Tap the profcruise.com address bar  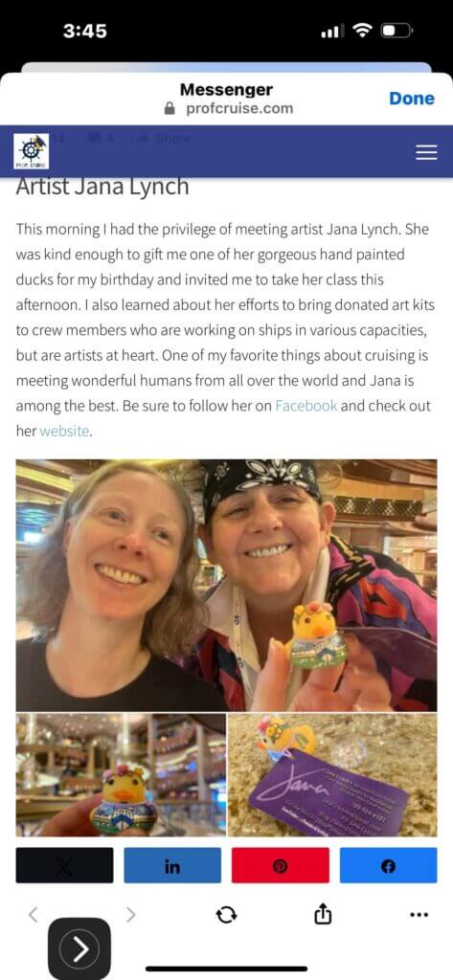(x=229, y=108)
